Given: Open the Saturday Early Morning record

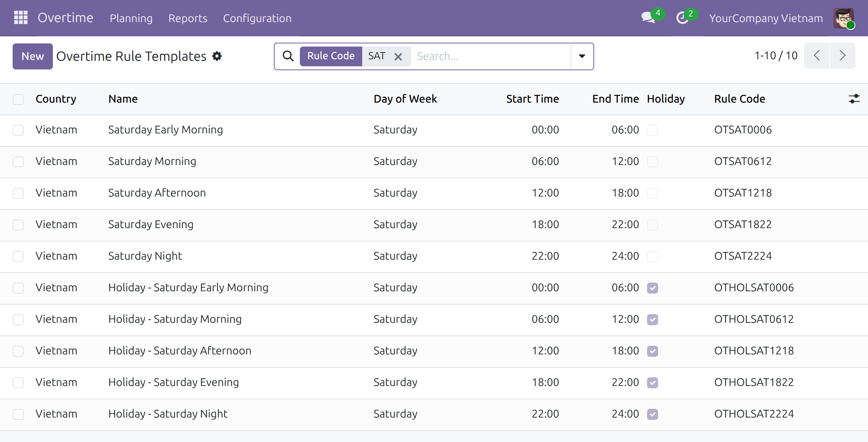Looking at the screenshot, I should (x=166, y=130).
